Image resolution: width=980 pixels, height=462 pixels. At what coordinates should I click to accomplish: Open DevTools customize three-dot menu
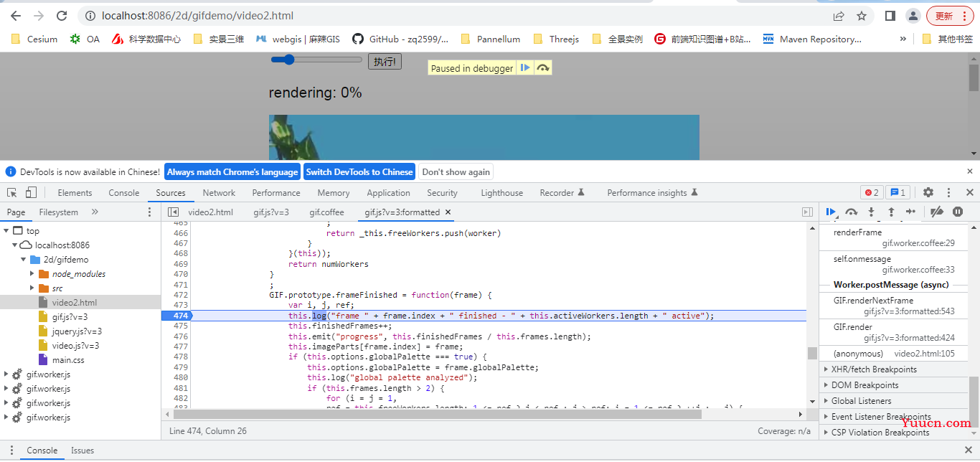click(x=948, y=192)
